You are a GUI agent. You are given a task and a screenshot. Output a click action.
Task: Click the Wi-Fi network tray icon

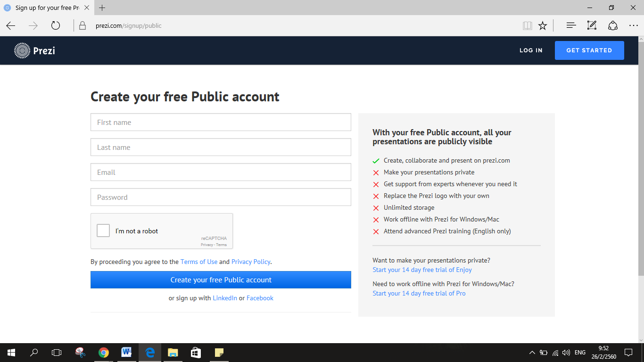click(x=555, y=352)
